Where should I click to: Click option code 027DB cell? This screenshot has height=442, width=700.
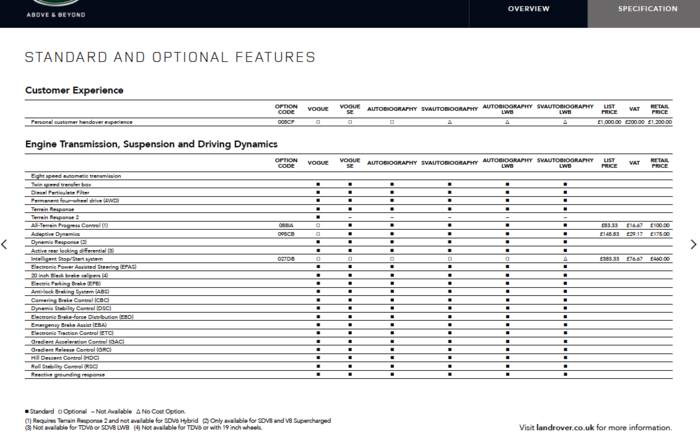286,259
